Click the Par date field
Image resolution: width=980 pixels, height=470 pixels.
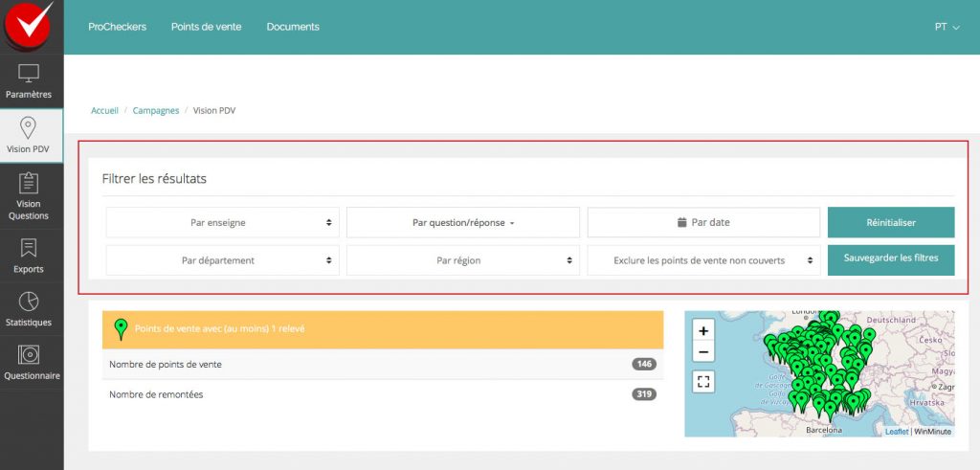tap(703, 222)
